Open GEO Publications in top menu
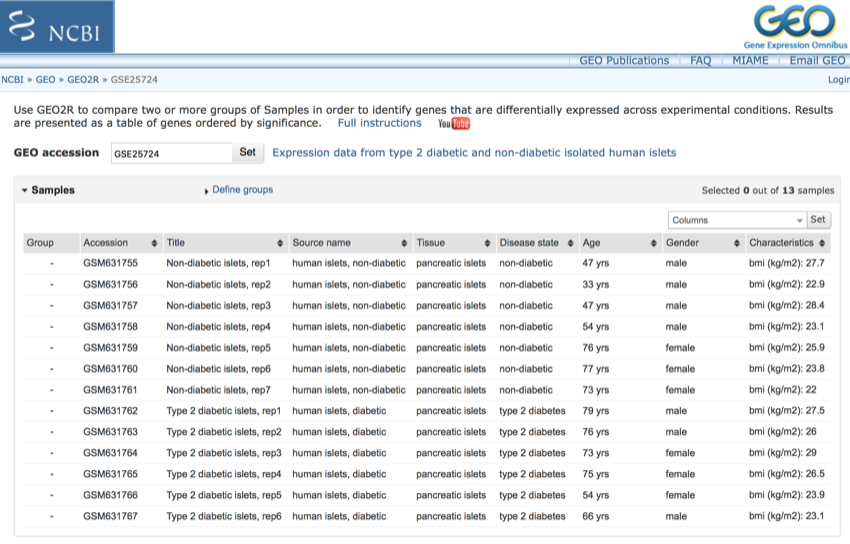Image resolution: width=850 pixels, height=544 pixels. click(624, 61)
